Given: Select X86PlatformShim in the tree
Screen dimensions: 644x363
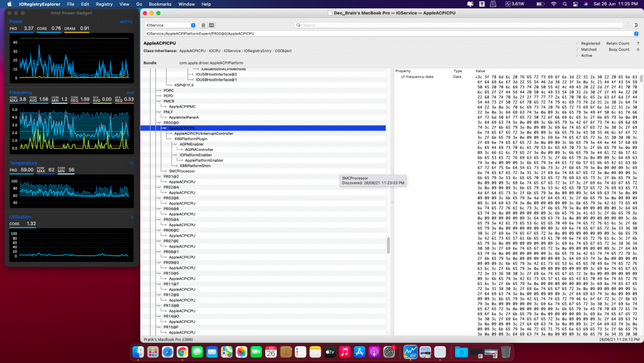Looking at the screenshot, I should (195, 166).
